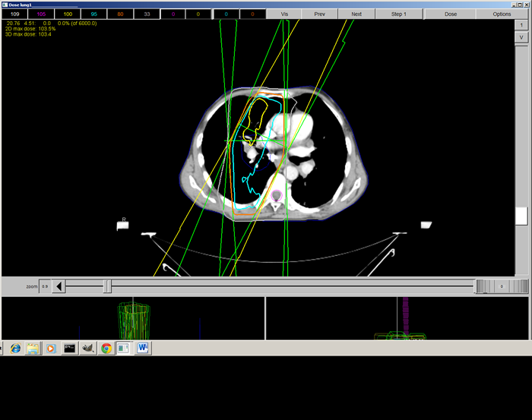The image size is (532, 420).
Task: Open the File Explorer folder icon
Action: 33,348
